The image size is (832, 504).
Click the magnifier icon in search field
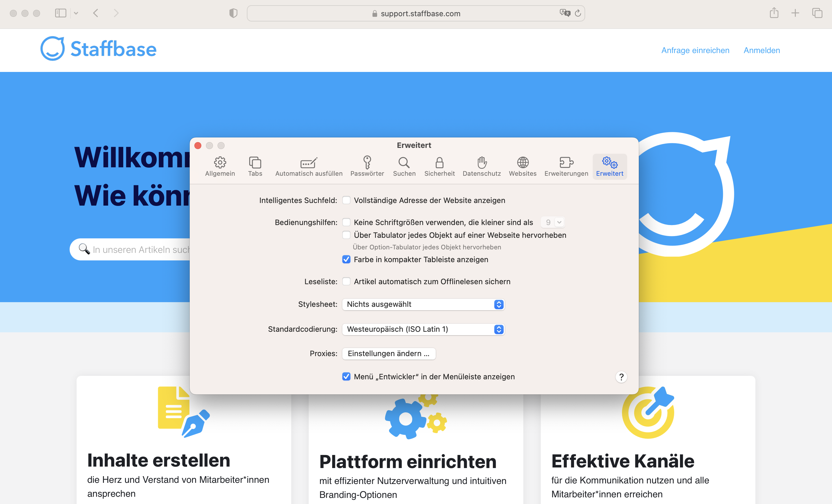click(x=84, y=249)
